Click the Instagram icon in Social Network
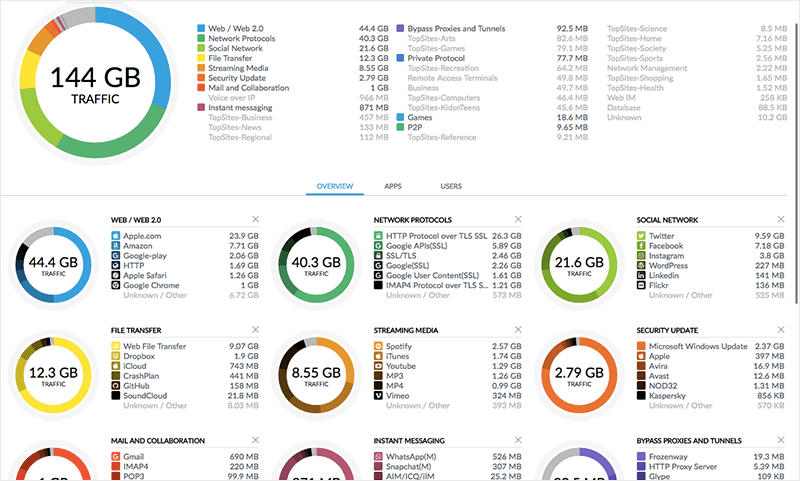 coord(641,256)
